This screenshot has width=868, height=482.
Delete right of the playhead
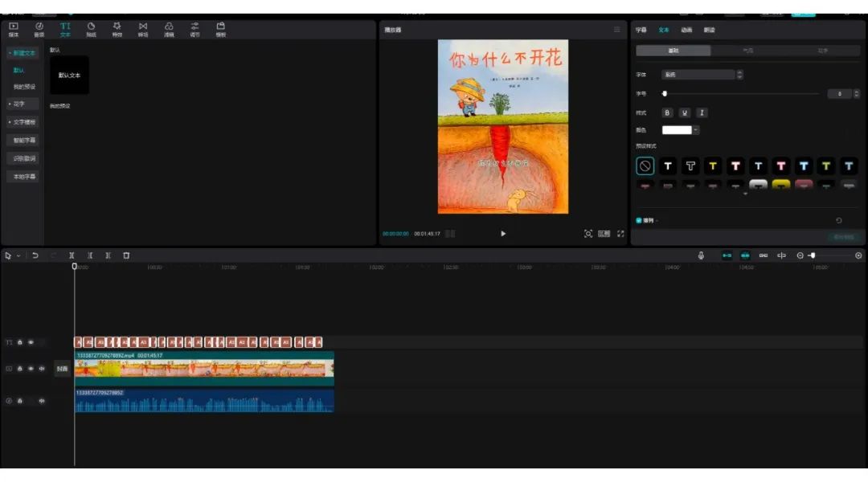click(108, 255)
